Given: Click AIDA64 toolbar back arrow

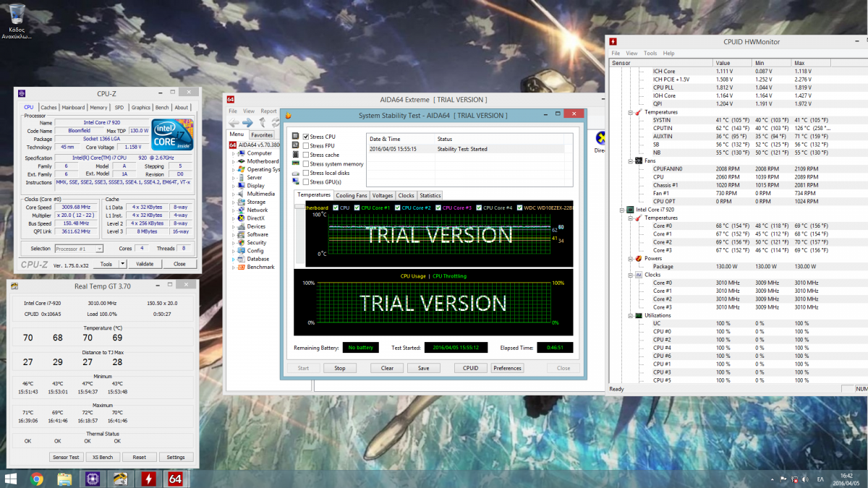Looking at the screenshot, I should pyautogui.click(x=234, y=122).
